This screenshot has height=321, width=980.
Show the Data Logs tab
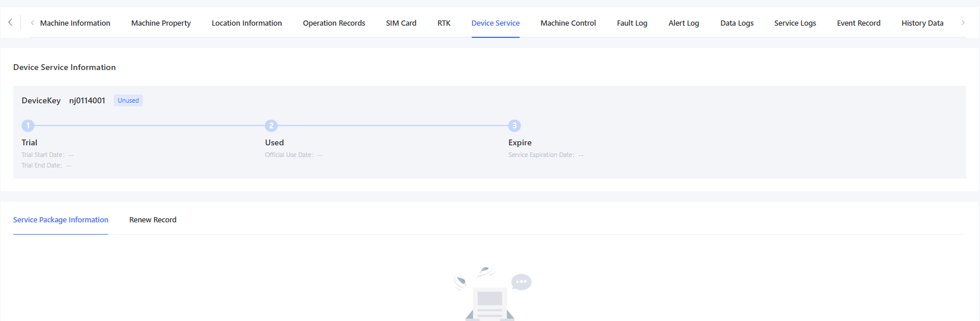coord(736,23)
